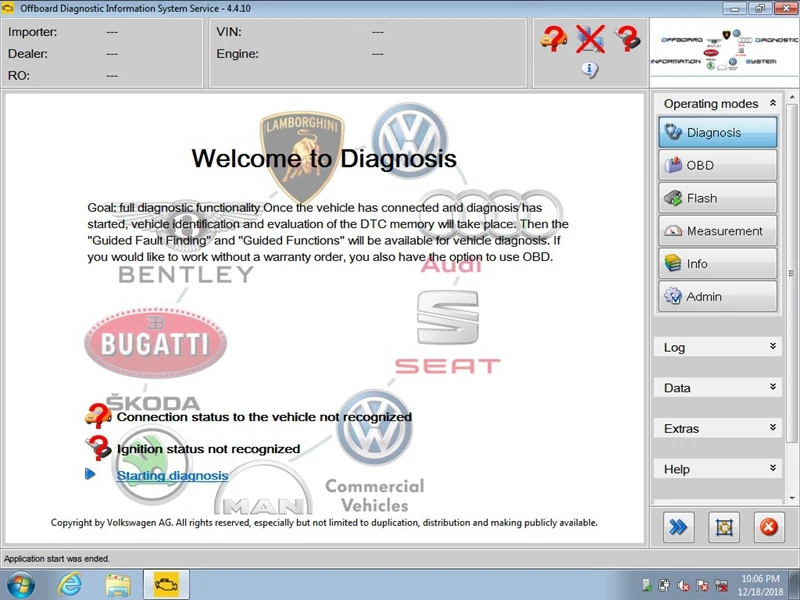The image size is (800, 600).
Task: Click the connection status question-mark car icon in content
Action: pyautogui.click(x=98, y=416)
